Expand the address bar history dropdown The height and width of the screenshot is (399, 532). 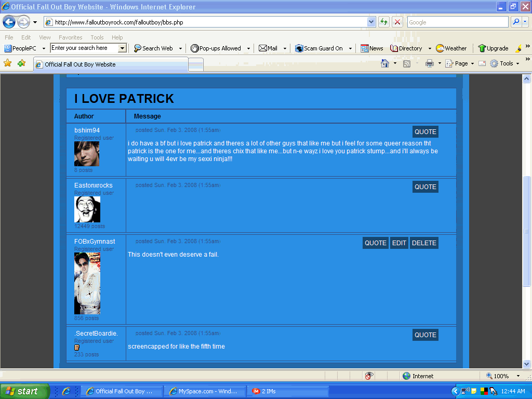(x=371, y=22)
